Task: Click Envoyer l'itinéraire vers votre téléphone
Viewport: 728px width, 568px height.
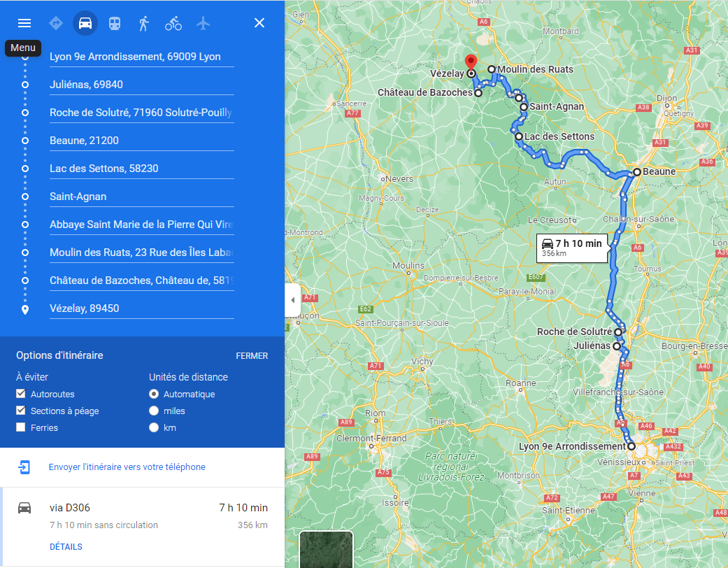Action: (x=127, y=467)
